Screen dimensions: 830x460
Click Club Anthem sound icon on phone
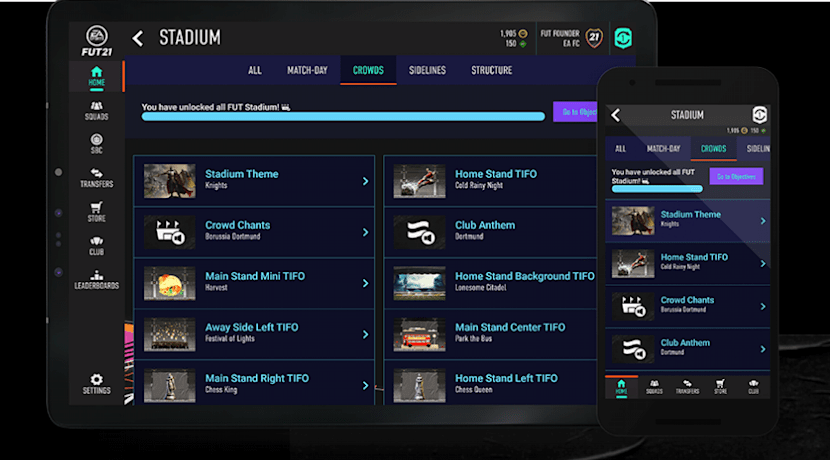coord(633,349)
